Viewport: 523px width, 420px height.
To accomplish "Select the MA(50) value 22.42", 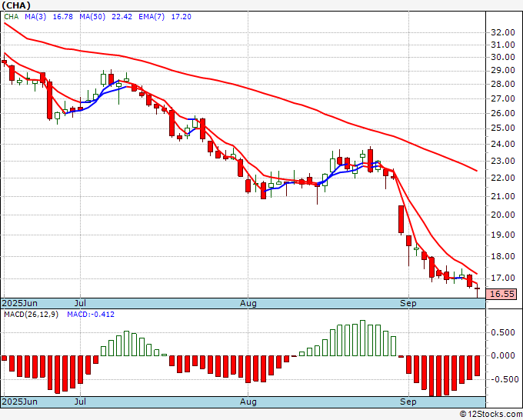I will pos(122,17).
